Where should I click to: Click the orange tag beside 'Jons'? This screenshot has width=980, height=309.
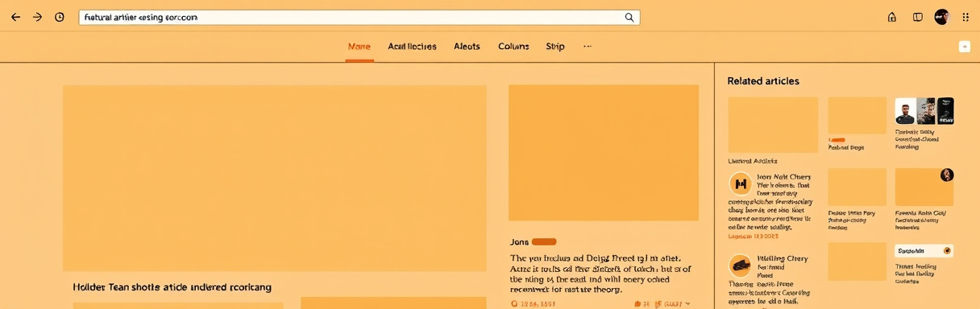pos(544,241)
